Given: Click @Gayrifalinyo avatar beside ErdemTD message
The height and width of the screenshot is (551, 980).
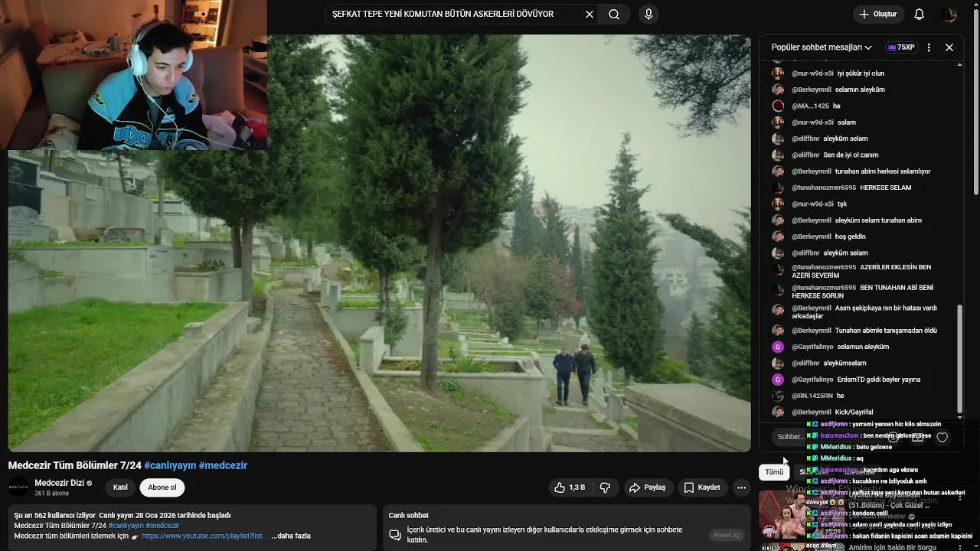Looking at the screenshot, I should [x=778, y=380].
